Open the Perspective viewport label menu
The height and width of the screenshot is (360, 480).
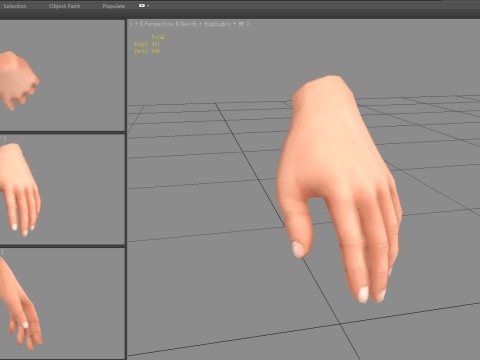158,24
